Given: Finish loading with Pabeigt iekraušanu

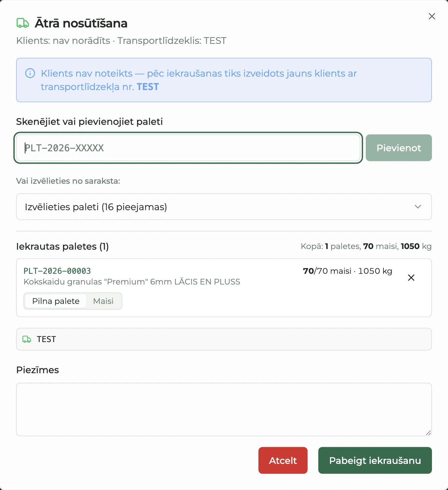Looking at the screenshot, I should (375, 461).
